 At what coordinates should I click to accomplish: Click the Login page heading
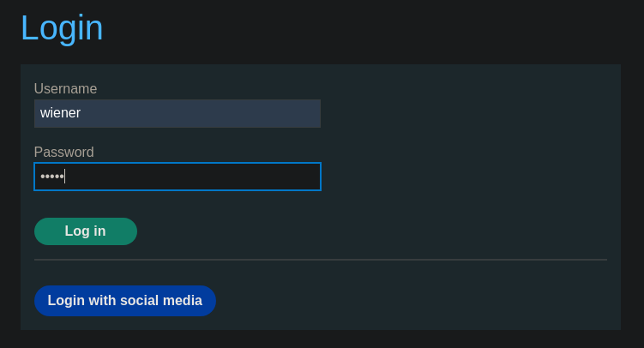point(62,27)
